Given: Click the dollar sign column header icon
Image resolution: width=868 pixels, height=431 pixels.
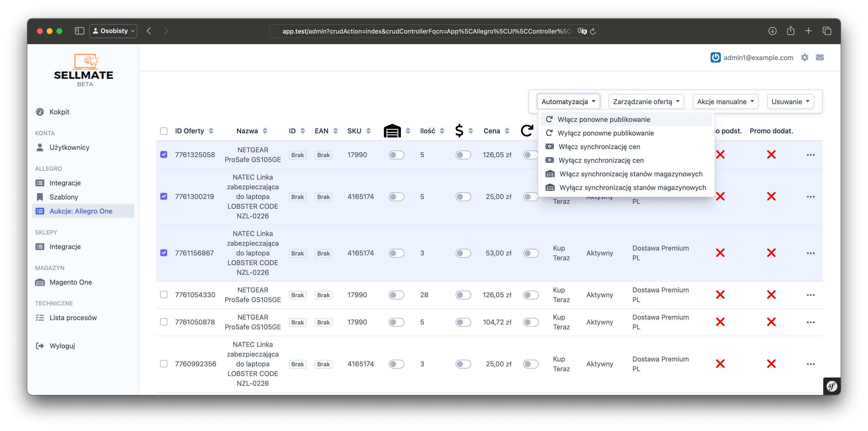Looking at the screenshot, I should [459, 131].
